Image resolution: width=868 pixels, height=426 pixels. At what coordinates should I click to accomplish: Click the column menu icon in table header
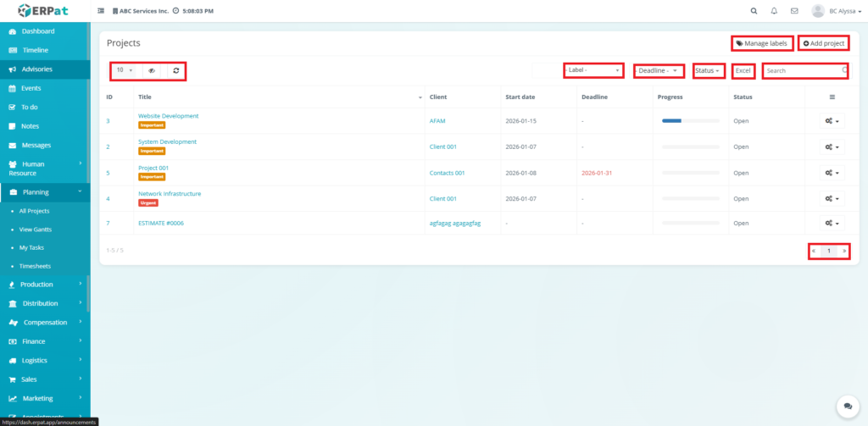pos(832,97)
